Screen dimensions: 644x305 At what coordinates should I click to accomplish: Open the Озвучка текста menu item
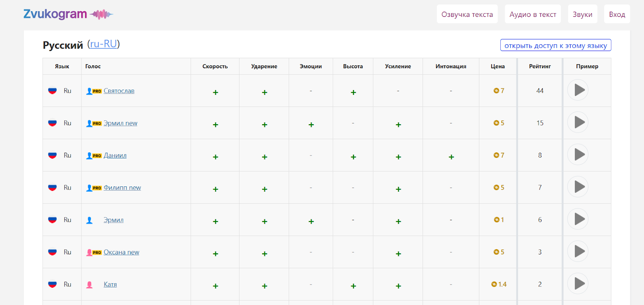pyautogui.click(x=467, y=14)
